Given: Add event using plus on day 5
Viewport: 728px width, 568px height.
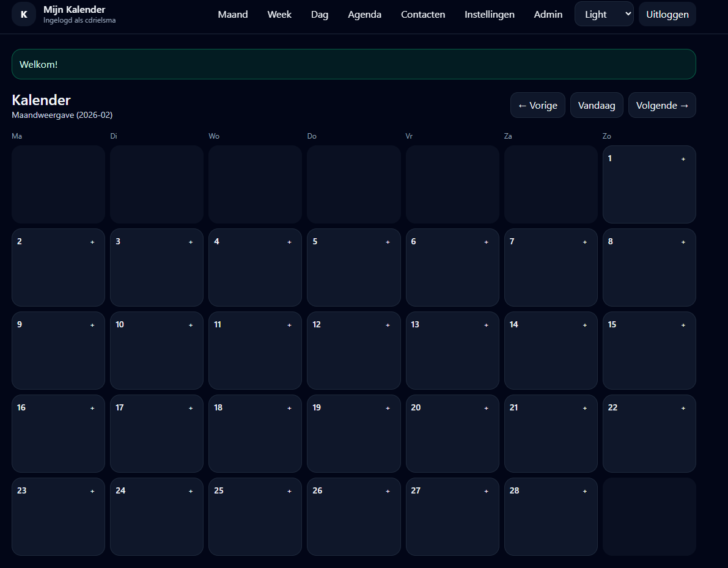Looking at the screenshot, I should pos(388,242).
